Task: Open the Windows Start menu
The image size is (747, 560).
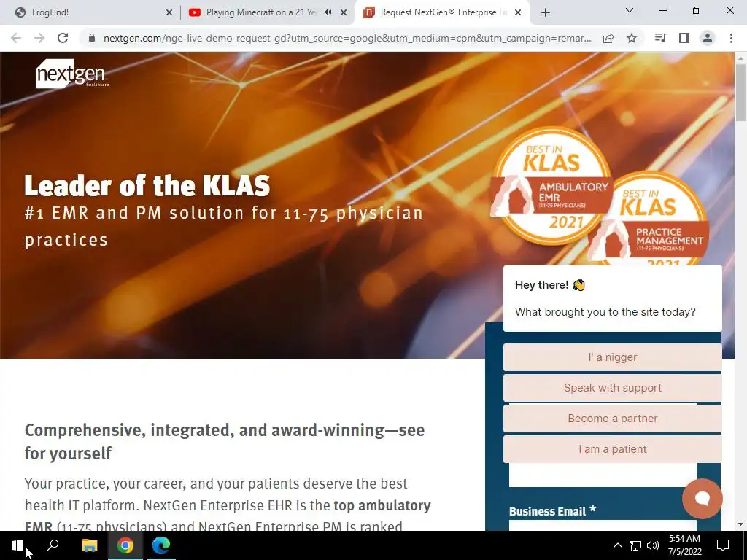Action: 18,545
